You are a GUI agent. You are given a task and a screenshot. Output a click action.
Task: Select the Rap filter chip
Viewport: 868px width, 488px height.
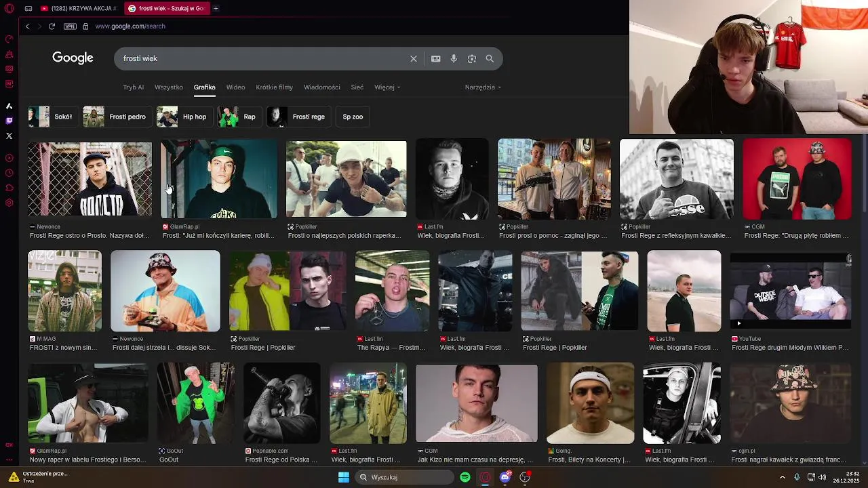coord(239,117)
